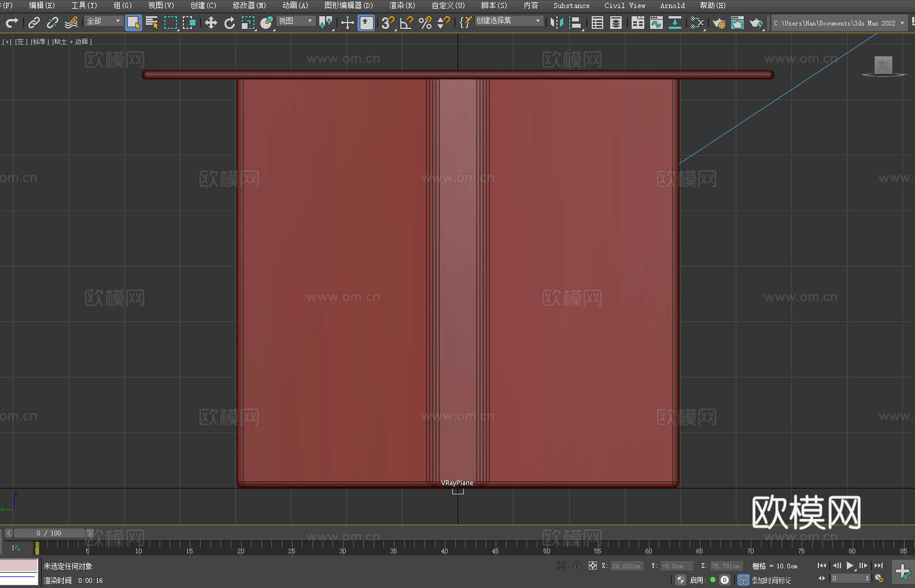
Task: Toggle Spinner Snap button
Action: [444, 23]
